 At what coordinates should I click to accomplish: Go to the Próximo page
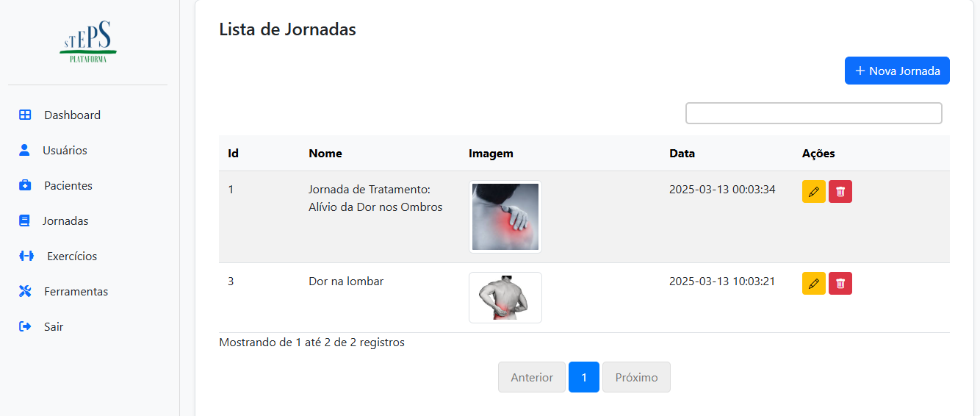(636, 377)
